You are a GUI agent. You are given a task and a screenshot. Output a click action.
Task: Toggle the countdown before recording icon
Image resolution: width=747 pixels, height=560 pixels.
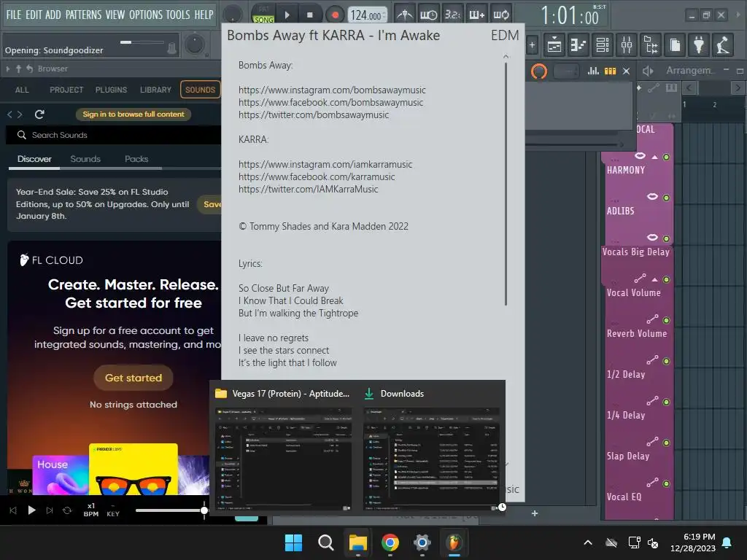point(452,15)
